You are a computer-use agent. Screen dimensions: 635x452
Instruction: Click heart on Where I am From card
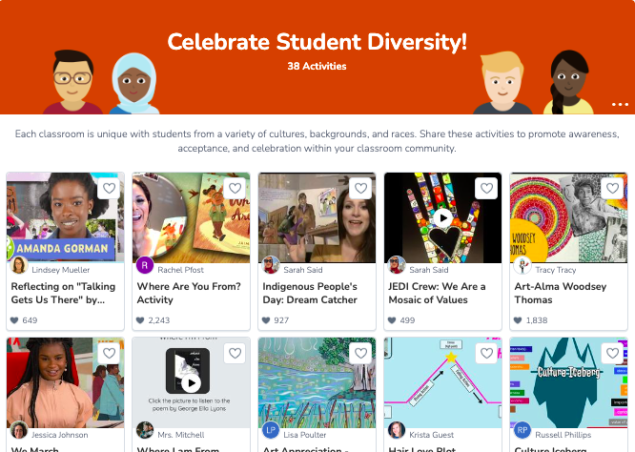pyautogui.click(x=235, y=353)
